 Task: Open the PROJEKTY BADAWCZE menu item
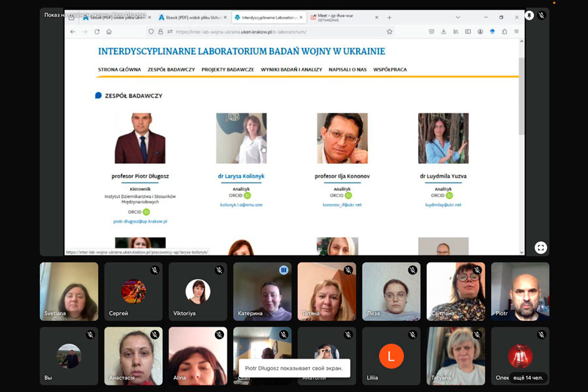227,69
